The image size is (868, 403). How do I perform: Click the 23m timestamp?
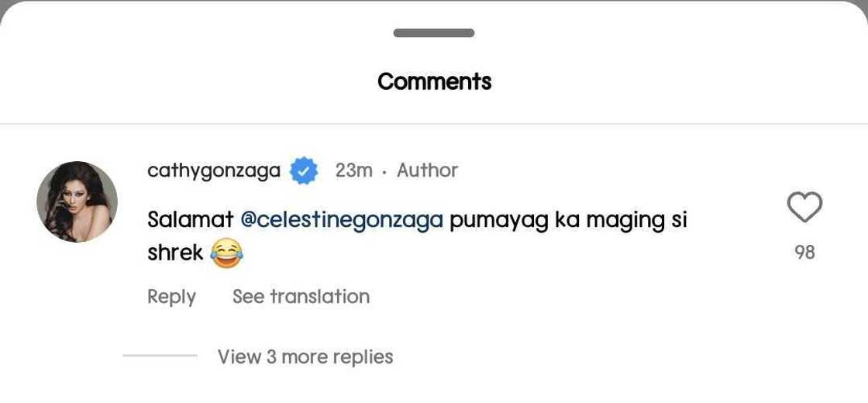353,170
